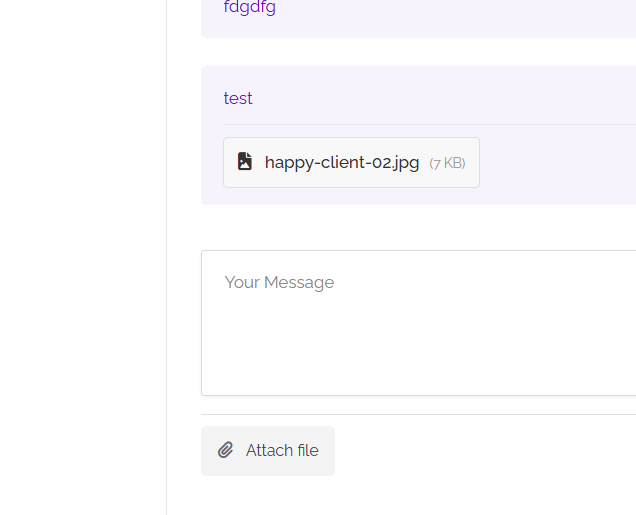
Task: Click the "Your Message" placeholder text
Action: coord(279,282)
